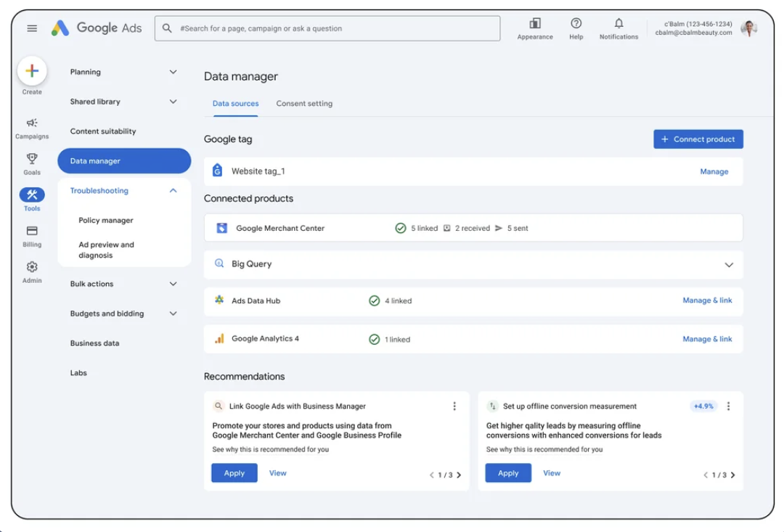Click the Ads Data Hub linked checkmark
The image size is (784, 532).
pyautogui.click(x=374, y=300)
